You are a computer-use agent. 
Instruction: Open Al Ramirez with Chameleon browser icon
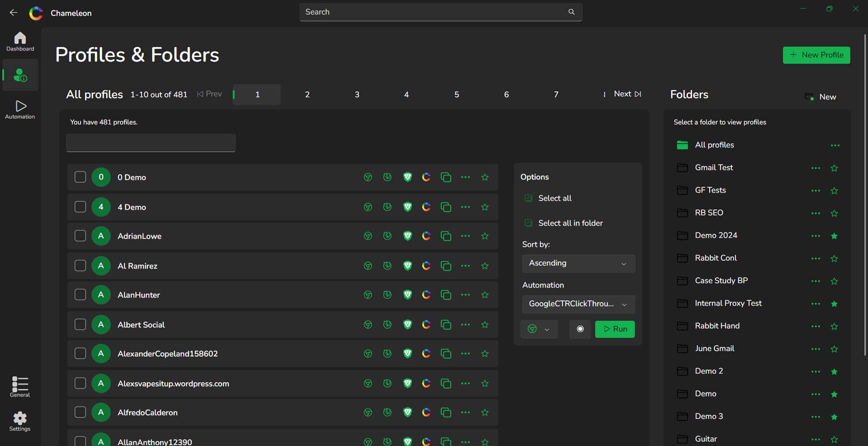(x=426, y=266)
